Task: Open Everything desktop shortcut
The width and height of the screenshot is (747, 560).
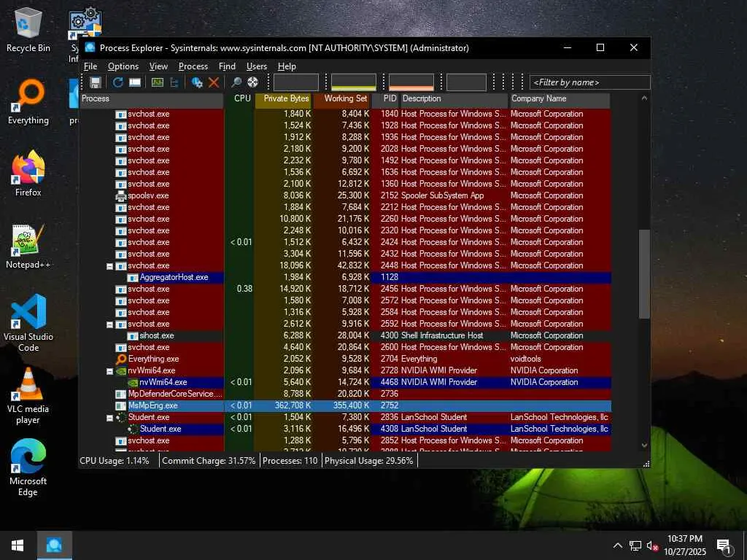Action: (28, 102)
